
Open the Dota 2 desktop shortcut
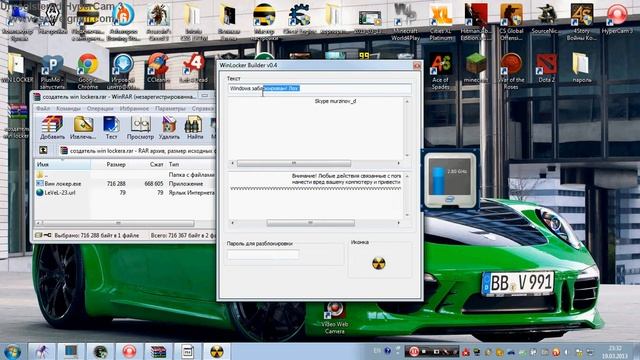[546, 68]
